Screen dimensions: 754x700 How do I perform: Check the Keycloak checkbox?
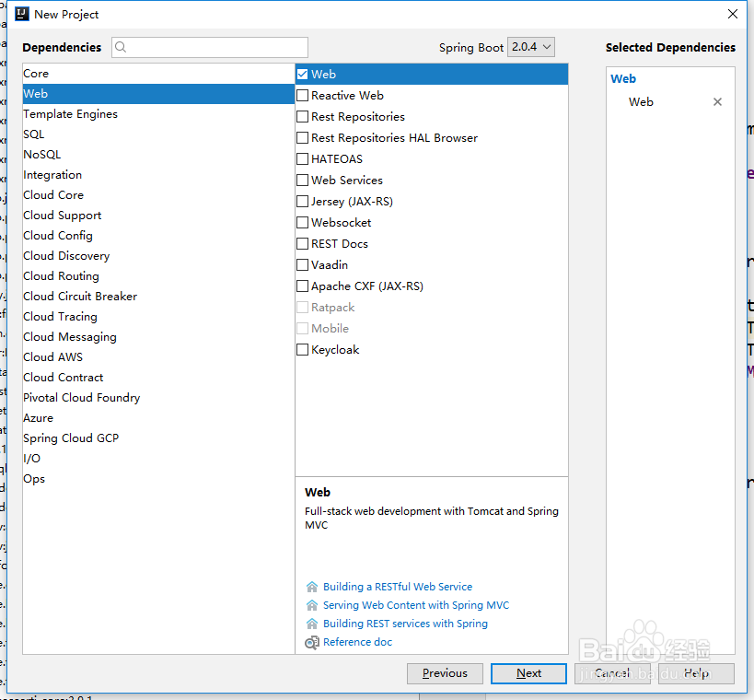(x=302, y=350)
